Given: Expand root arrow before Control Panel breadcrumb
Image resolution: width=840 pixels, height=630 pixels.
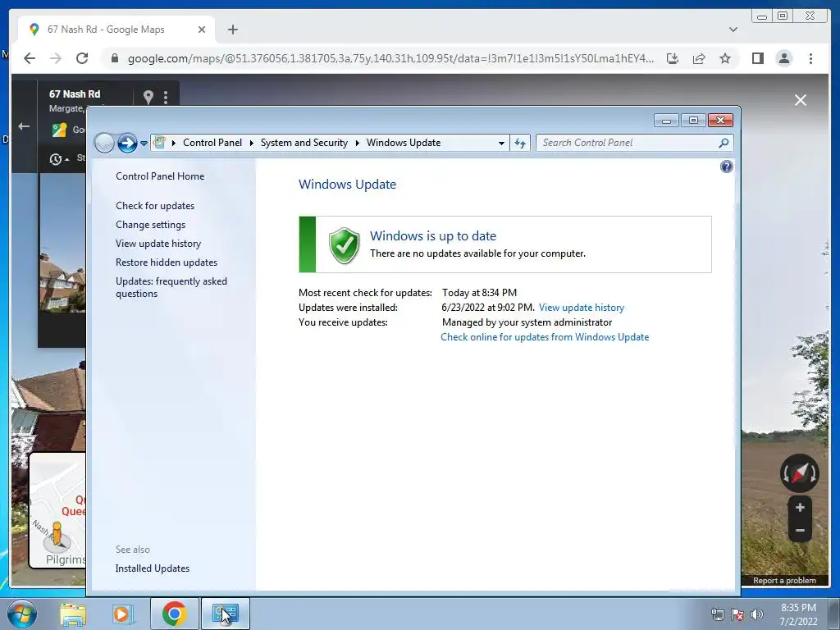Looking at the screenshot, I should click(174, 143).
